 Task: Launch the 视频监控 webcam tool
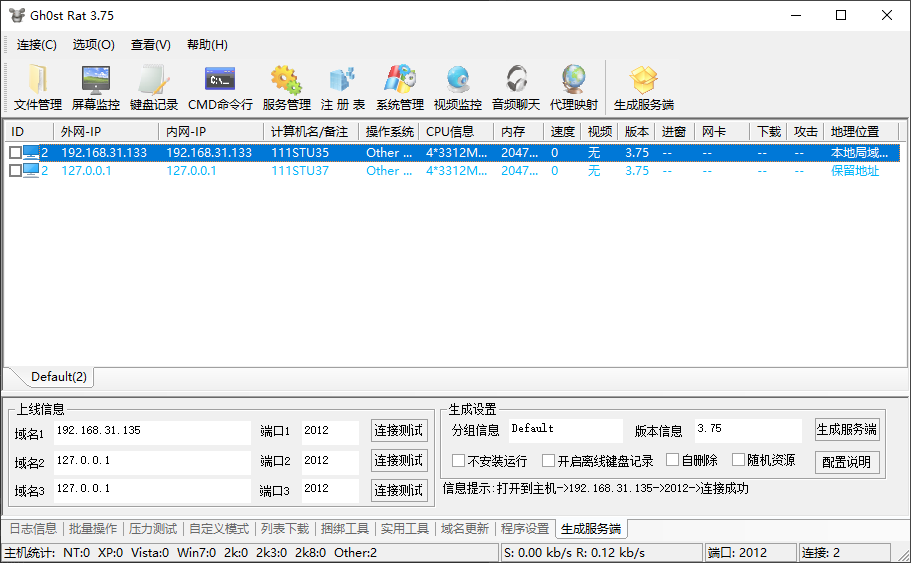point(458,88)
